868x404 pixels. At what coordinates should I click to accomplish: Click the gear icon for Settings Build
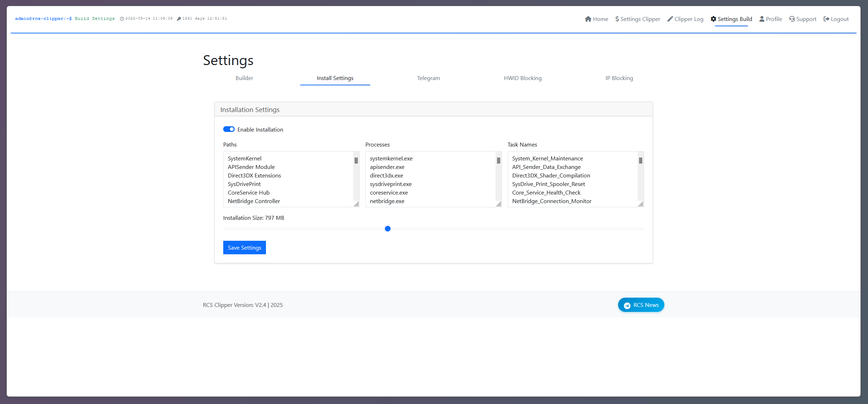(x=713, y=19)
